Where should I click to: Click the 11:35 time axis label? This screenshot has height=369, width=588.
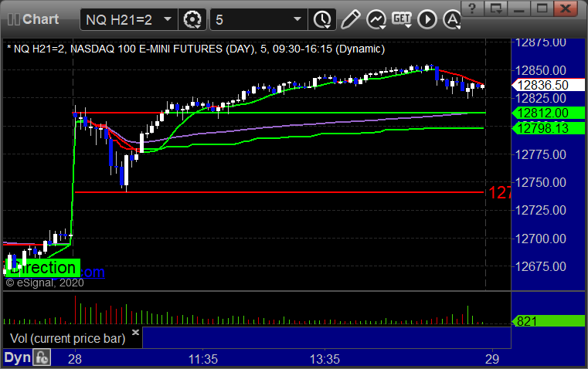tap(203, 359)
